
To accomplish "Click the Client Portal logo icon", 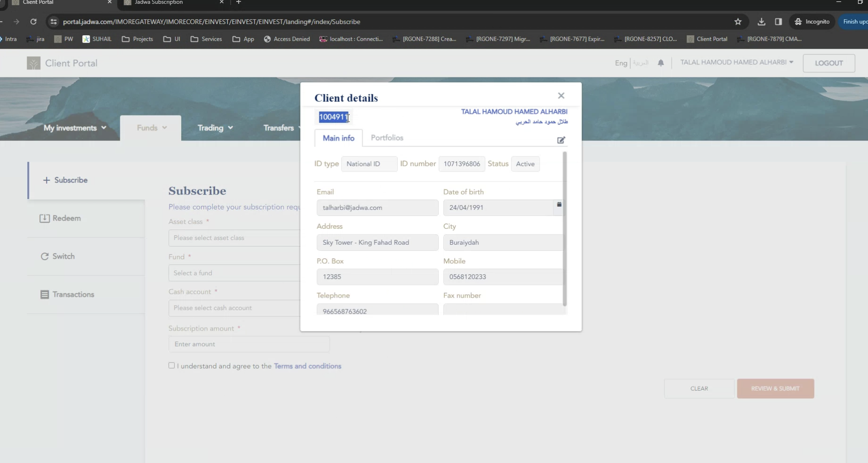I will point(33,63).
